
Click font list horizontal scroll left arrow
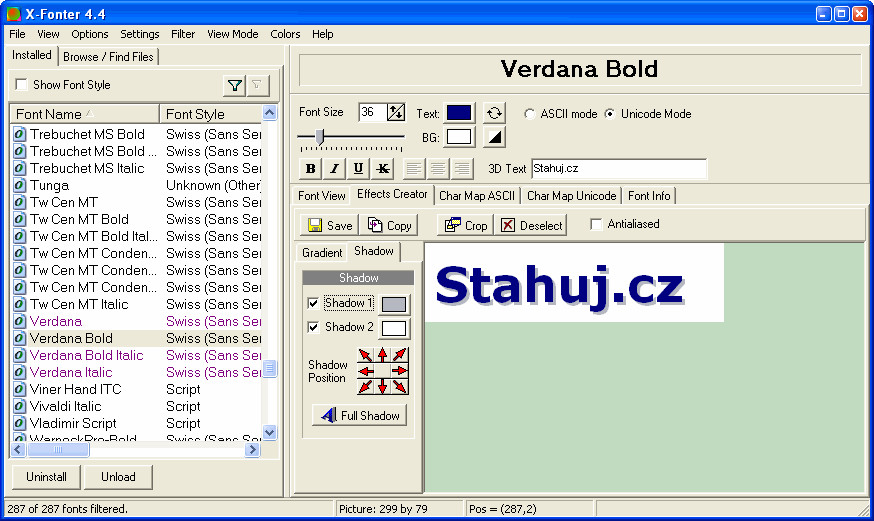[18, 449]
